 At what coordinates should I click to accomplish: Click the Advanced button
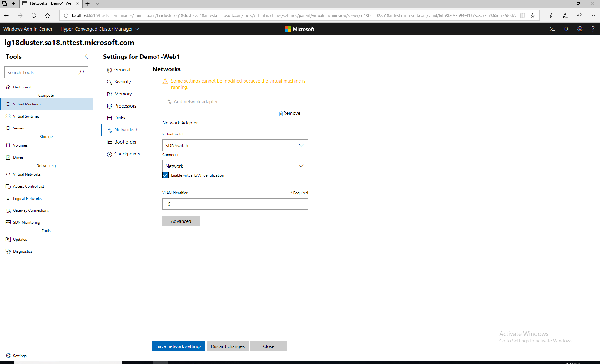pyautogui.click(x=181, y=221)
